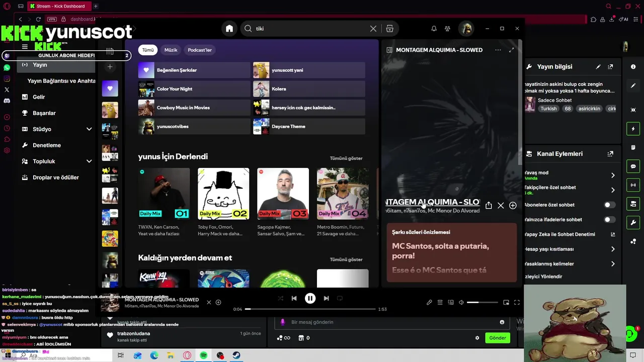Open Gelir in Kick sidebar
This screenshot has width=644, height=362.
coord(39,97)
